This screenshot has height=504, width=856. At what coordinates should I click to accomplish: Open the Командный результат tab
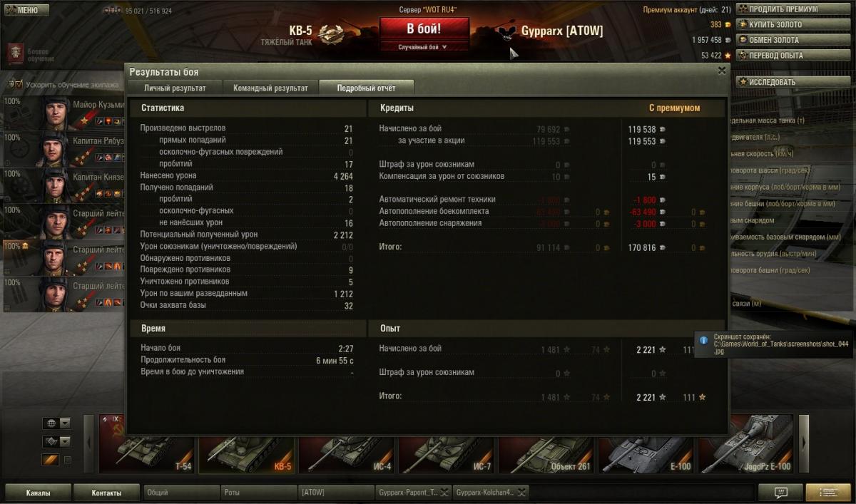[x=270, y=88]
